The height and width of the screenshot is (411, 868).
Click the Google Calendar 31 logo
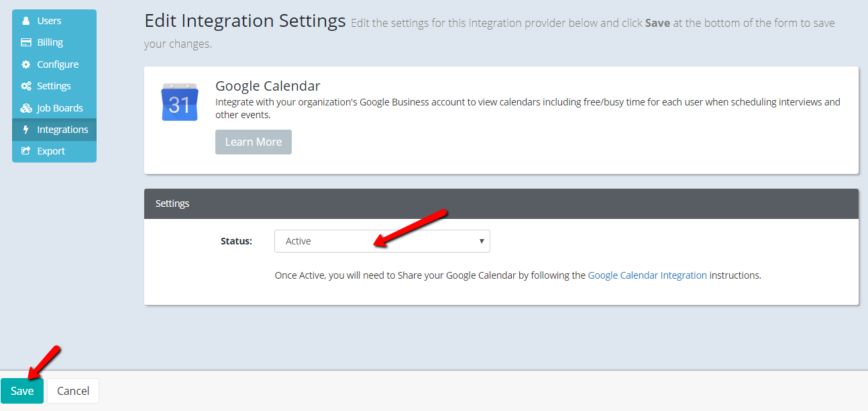(x=180, y=102)
